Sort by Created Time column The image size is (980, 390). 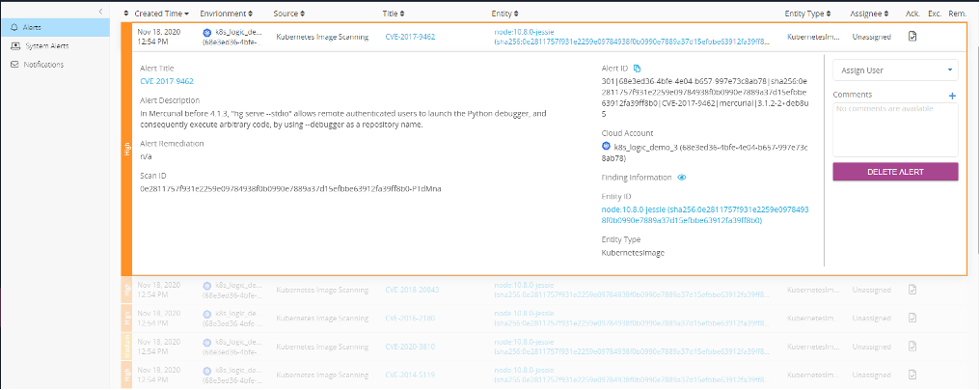click(x=162, y=14)
